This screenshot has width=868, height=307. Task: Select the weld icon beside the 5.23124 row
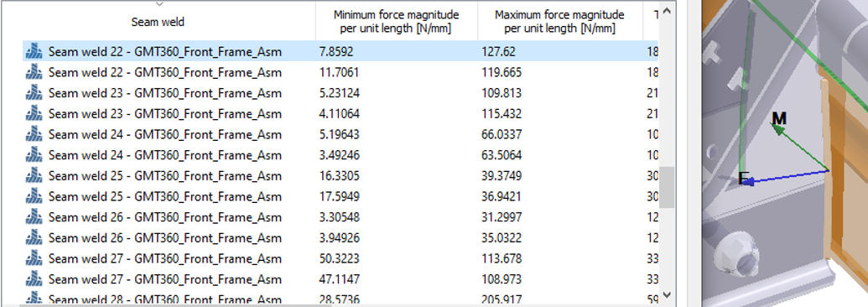click(34, 92)
